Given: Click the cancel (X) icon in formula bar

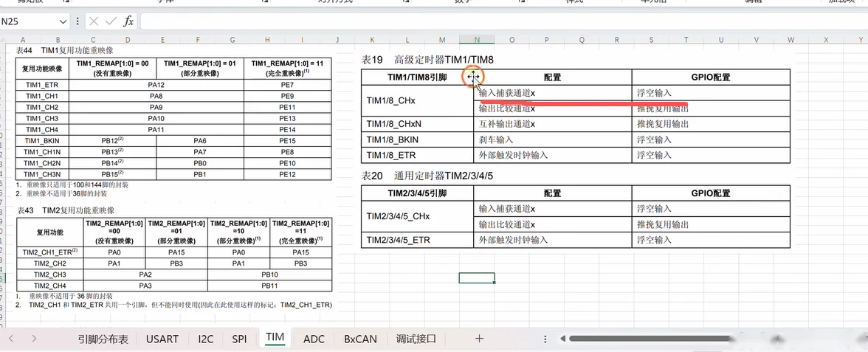Looking at the screenshot, I should click(94, 21).
